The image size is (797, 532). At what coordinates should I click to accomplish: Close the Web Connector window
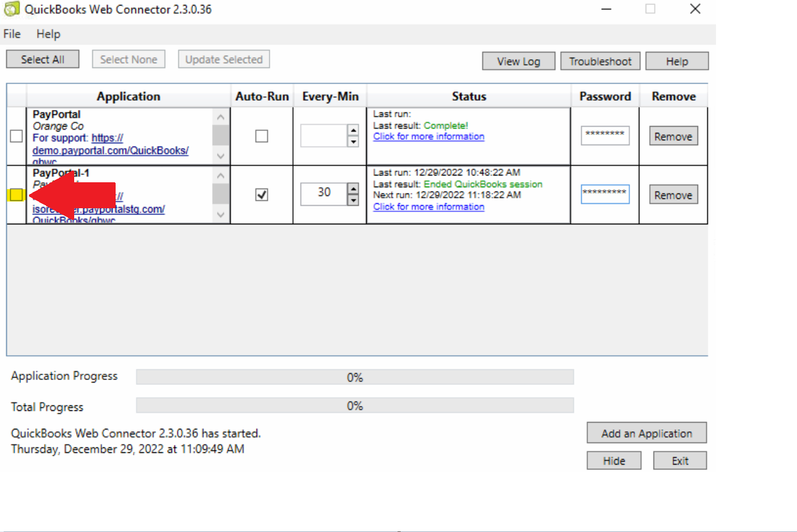tap(695, 9)
